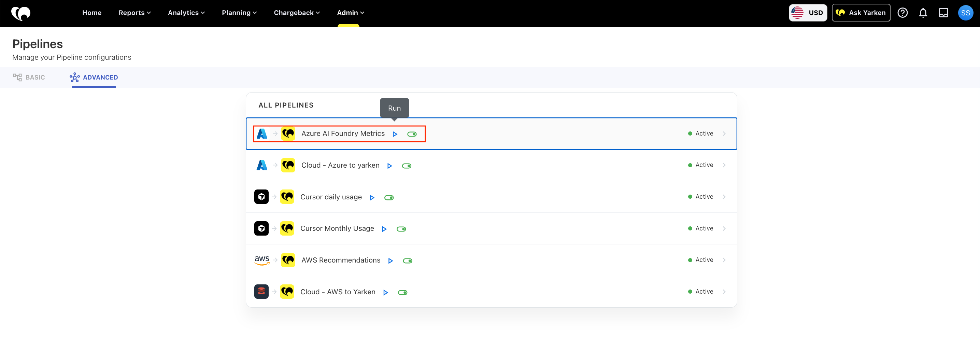Toggle the Cursor Monthly Usage pipeline switch
This screenshot has height=338, width=980.
tap(401, 229)
